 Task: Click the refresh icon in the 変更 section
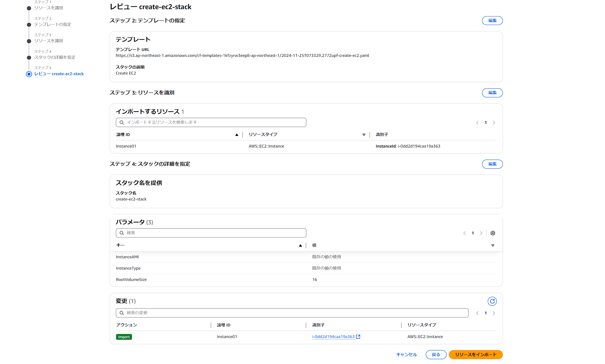(492, 301)
